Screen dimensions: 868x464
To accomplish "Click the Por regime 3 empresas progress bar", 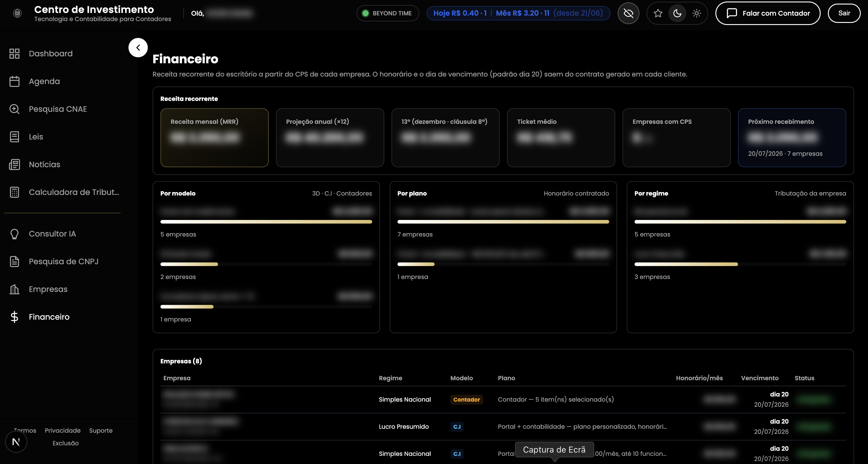I will (x=740, y=264).
